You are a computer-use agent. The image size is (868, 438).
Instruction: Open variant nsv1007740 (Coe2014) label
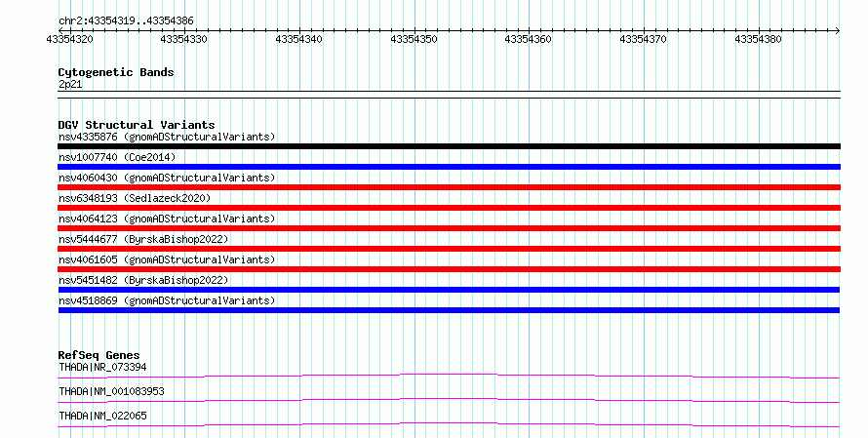click(x=117, y=157)
